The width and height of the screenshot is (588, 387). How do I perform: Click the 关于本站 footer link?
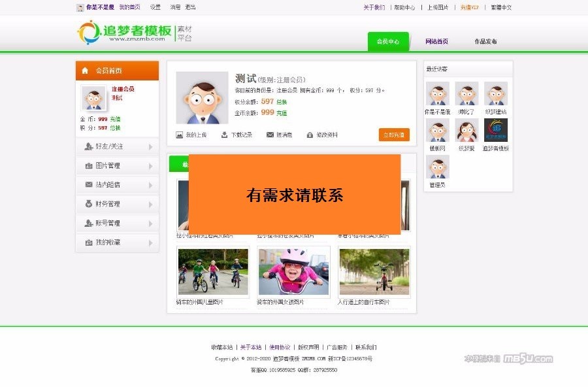[251, 347]
